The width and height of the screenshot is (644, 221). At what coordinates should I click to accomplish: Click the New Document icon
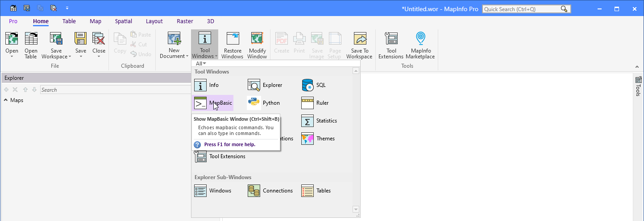click(174, 39)
